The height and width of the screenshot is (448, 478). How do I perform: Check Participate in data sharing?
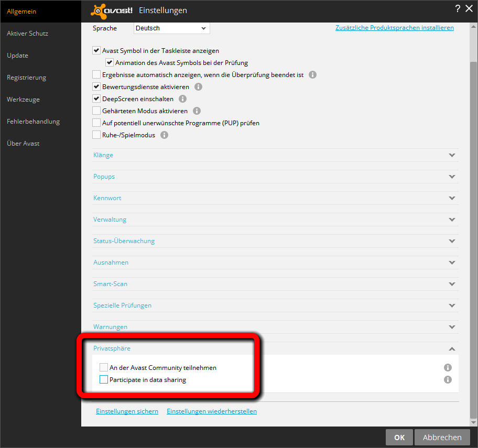click(104, 379)
